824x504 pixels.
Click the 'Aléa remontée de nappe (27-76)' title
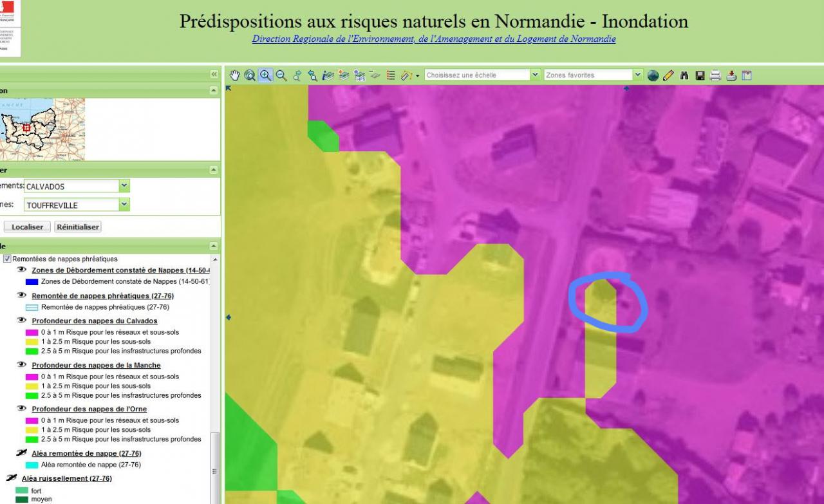point(87,453)
